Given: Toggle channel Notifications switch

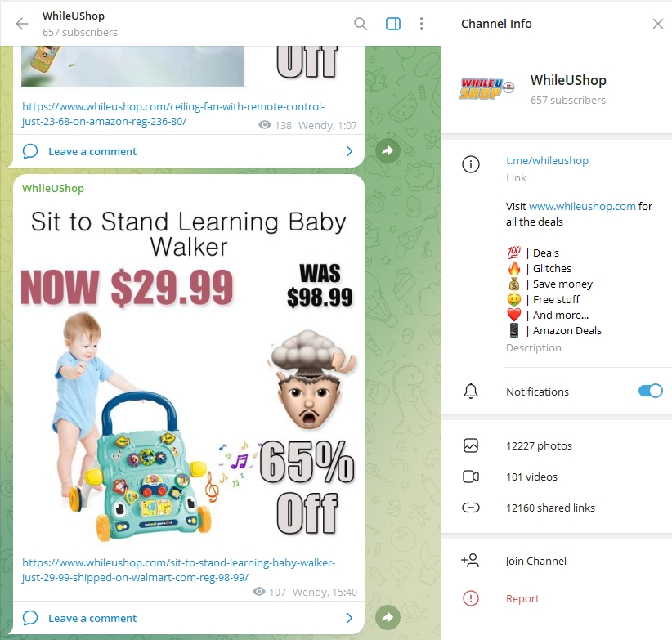Looking at the screenshot, I should 650,391.
